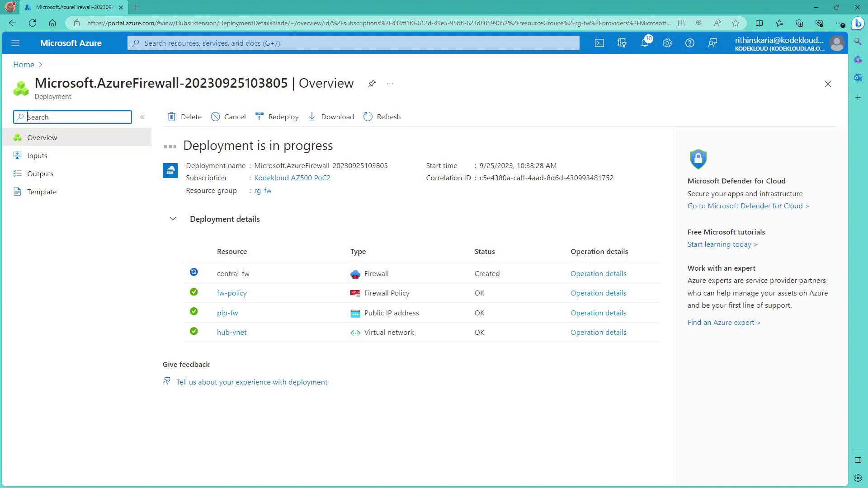Collapse the Deployment details section
This screenshot has height=488, width=868.
[x=173, y=219]
